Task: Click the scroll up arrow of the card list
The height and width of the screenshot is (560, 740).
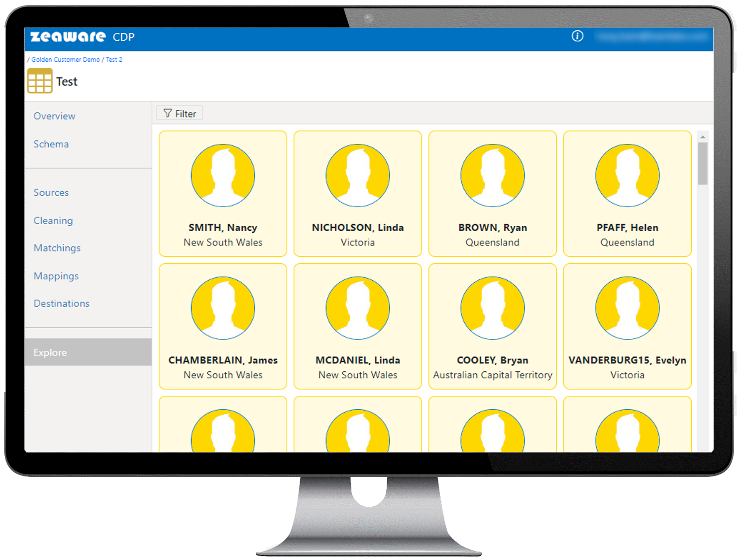Action: pos(703,137)
